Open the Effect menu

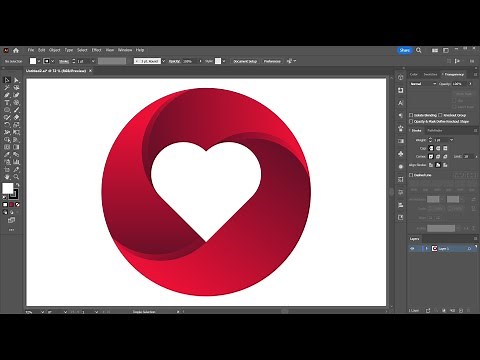pos(96,50)
